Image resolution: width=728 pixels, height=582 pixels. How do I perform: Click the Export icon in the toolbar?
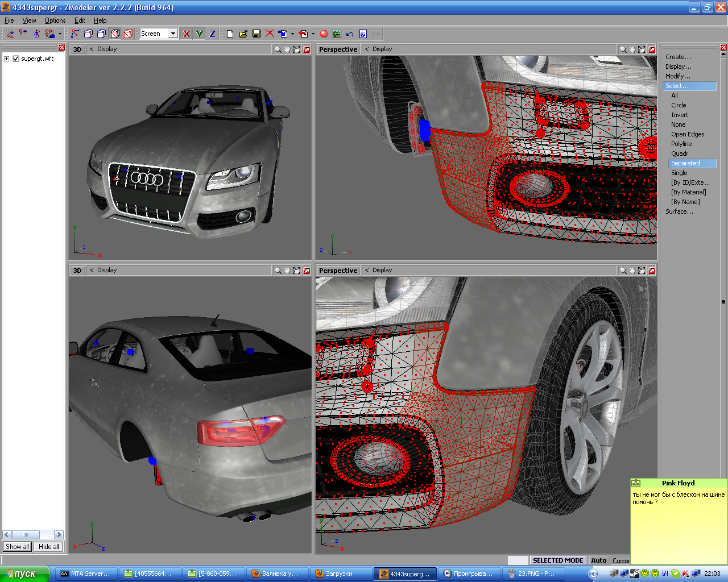(x=303, y=34)
